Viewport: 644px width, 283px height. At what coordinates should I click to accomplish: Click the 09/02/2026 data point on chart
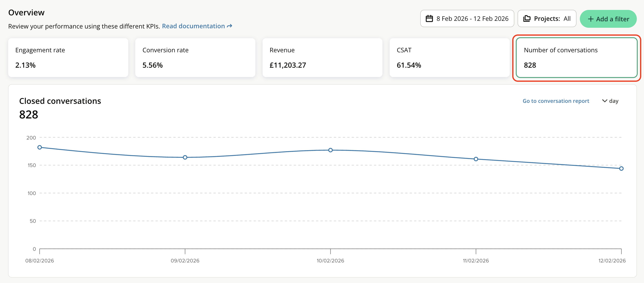185,157
